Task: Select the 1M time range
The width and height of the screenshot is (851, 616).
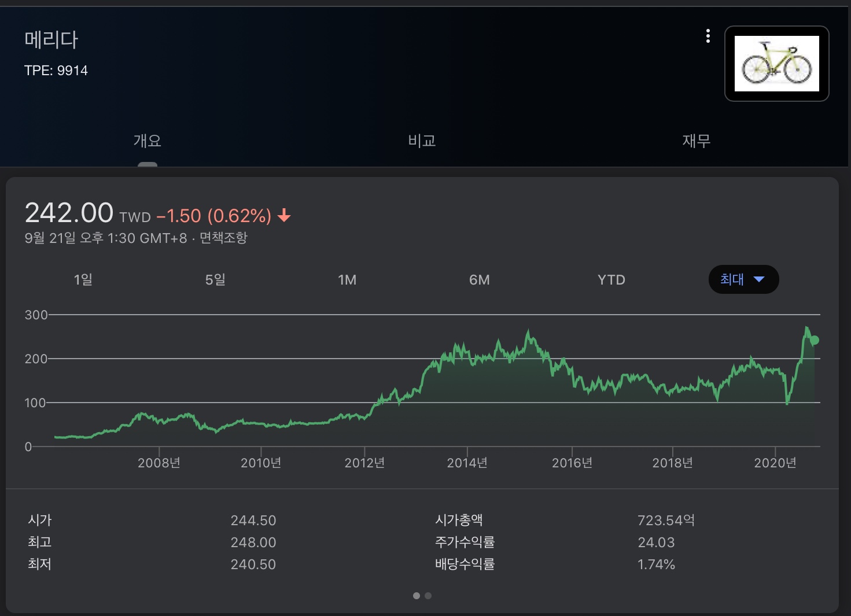Action: point(347,279)
